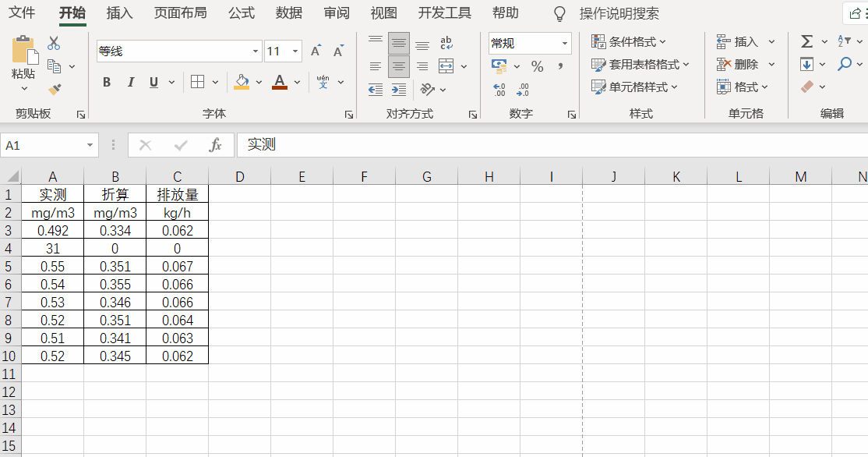Toggle bold formatting
The width and height of the screenshot is (868, 457).
coord(107,83)
